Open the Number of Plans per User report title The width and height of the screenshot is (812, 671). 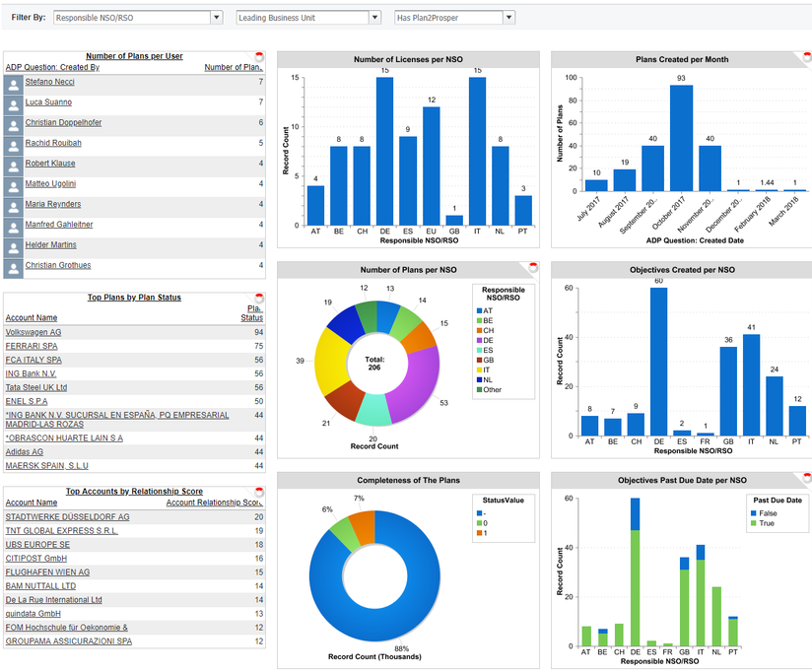coord(134,56)
